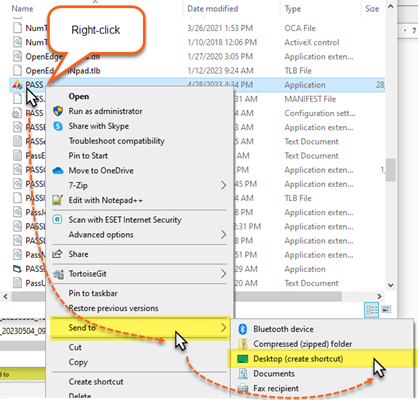Click the Skype icon in context menu

tap(58, 126)
